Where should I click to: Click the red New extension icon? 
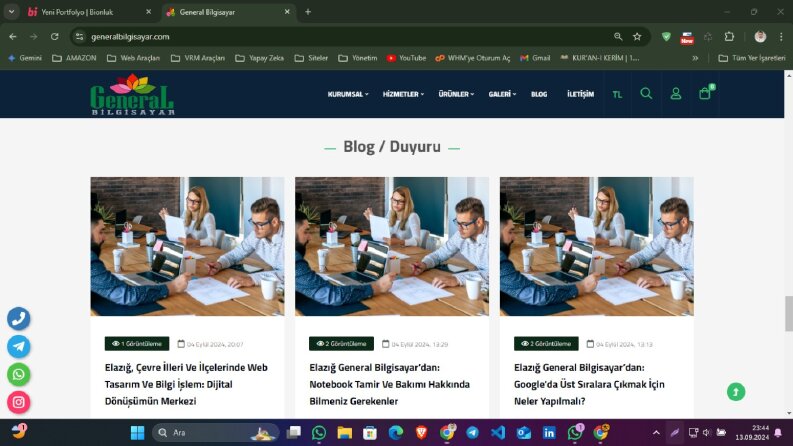coord(687,37)
